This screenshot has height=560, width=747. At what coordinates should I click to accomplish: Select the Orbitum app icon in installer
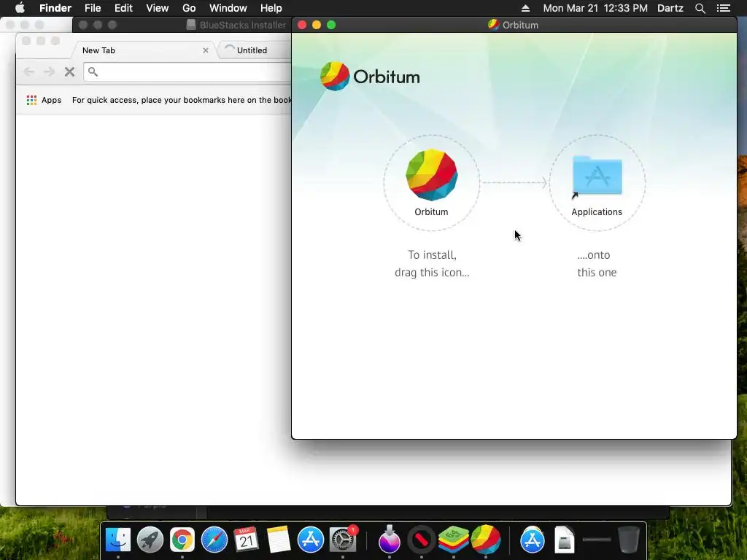tap(432, 175)
